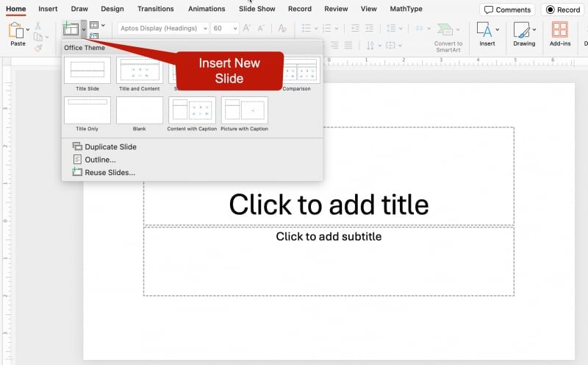
Task: Open the font name combo box
Action: (163, 28)
